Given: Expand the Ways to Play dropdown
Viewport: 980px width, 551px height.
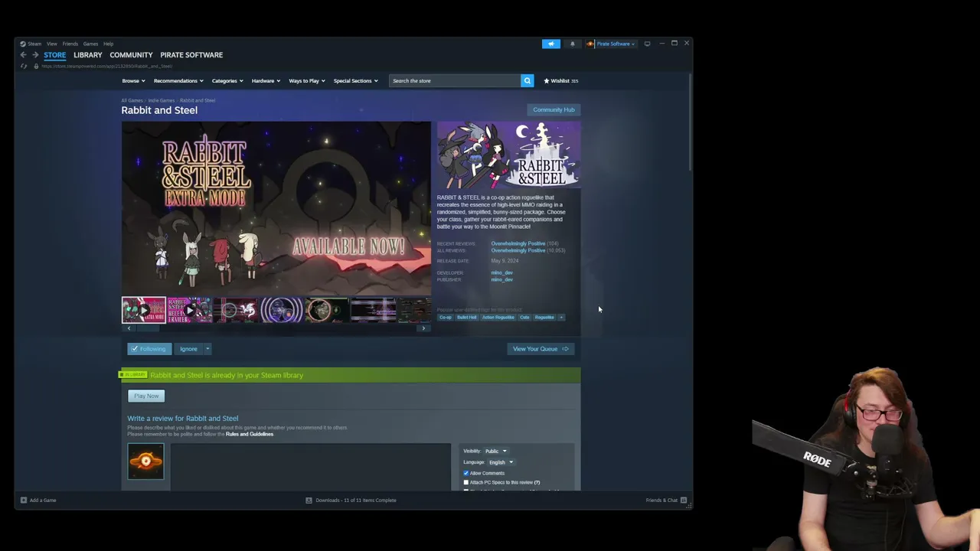Looking at the screenshot, I should click(x=306, y=80).
